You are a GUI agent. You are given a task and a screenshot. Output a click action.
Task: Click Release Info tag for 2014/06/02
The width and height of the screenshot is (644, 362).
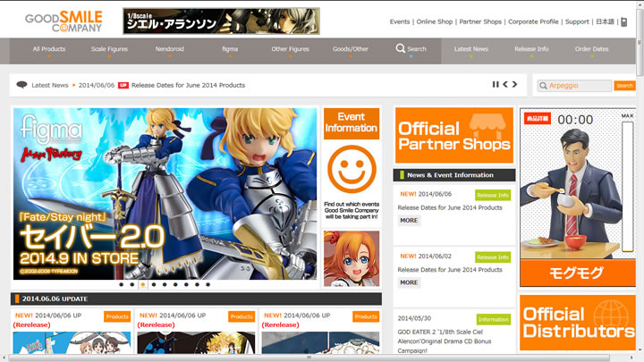(493, 257)
